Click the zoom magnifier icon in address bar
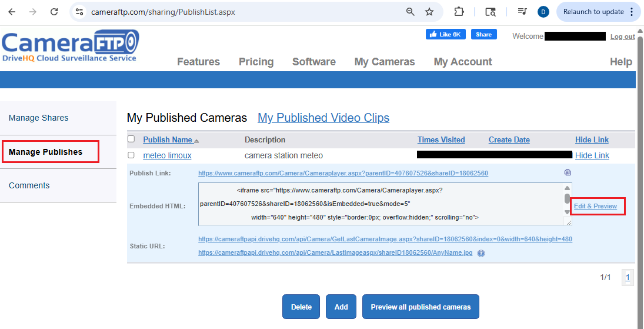This screenshot has height=329, width=644. (x=411, y=12)
